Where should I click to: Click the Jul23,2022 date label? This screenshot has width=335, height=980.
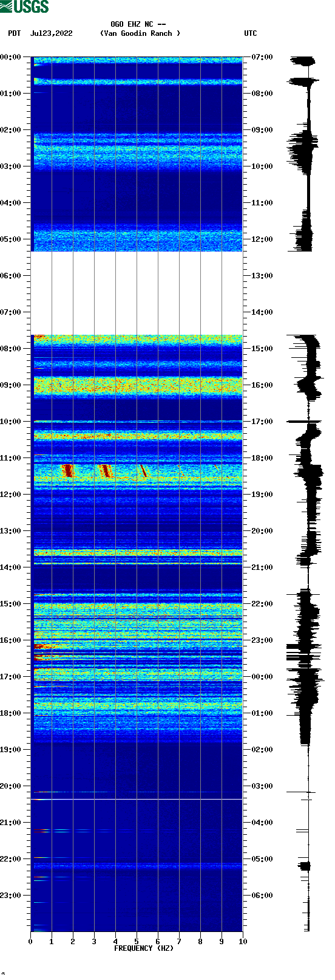(x=51, y=33)
